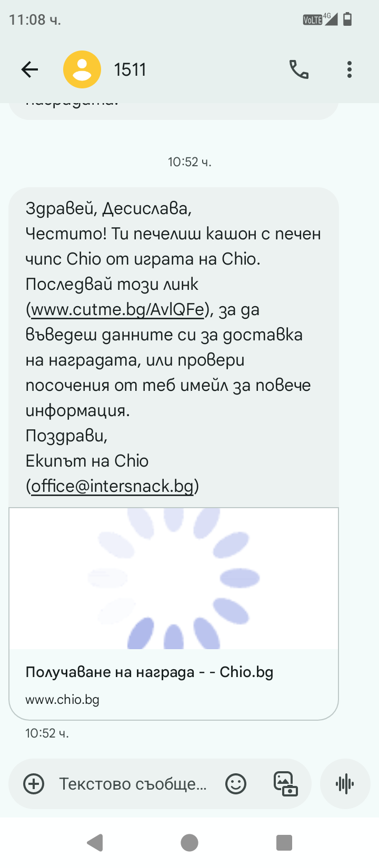Open the link preview loading thumbnail
The height and width of the screenshot is (868, 379).
click(174, 579)
